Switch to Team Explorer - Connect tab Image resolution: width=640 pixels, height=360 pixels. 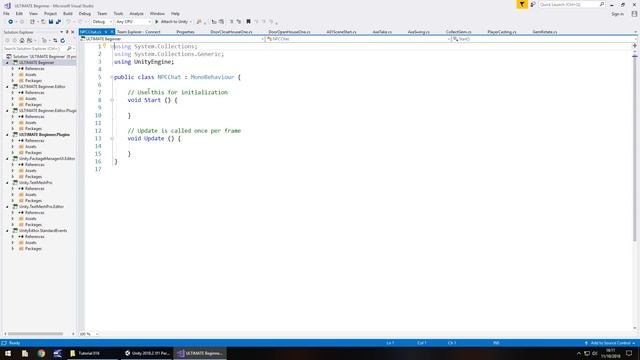138,31
